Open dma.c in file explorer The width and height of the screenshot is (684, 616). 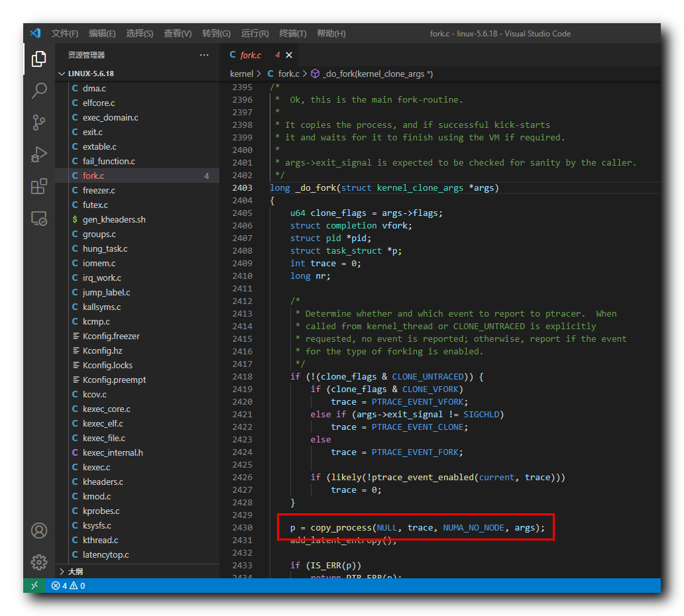(137, 89)
